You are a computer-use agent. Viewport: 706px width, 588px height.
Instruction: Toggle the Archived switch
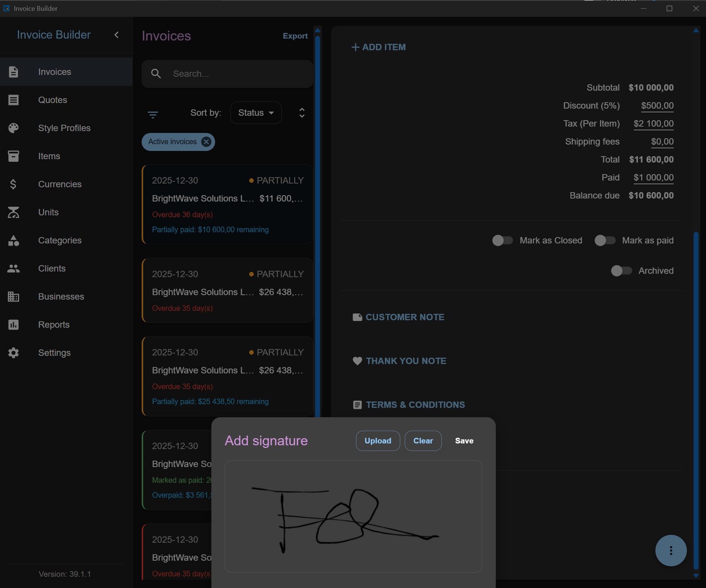pos(621,271)
